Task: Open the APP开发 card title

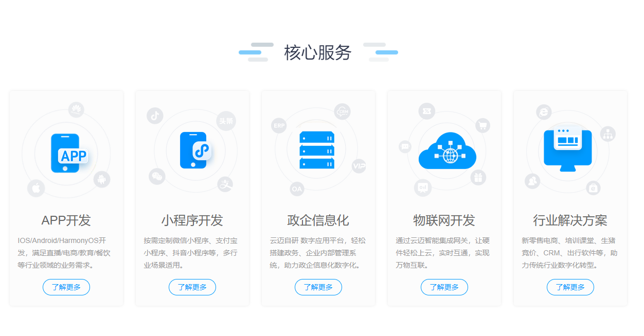Action: (x=66, y=220)
